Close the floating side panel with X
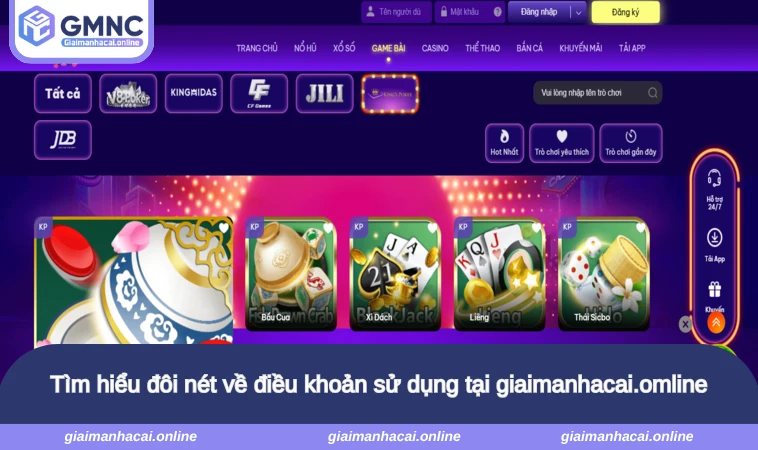Viewport: 758px width, 450px height. pyautogui.click(x=685, y=324)
